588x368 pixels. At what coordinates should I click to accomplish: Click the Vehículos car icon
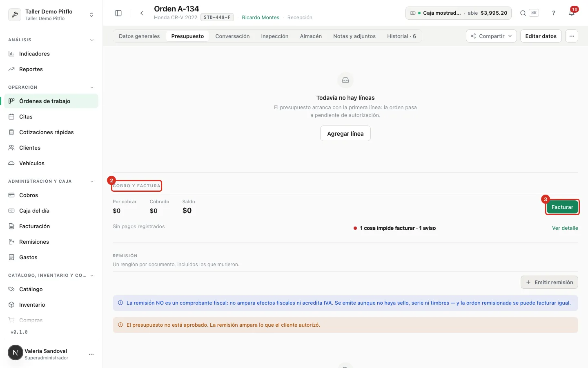tap(11, 163)
